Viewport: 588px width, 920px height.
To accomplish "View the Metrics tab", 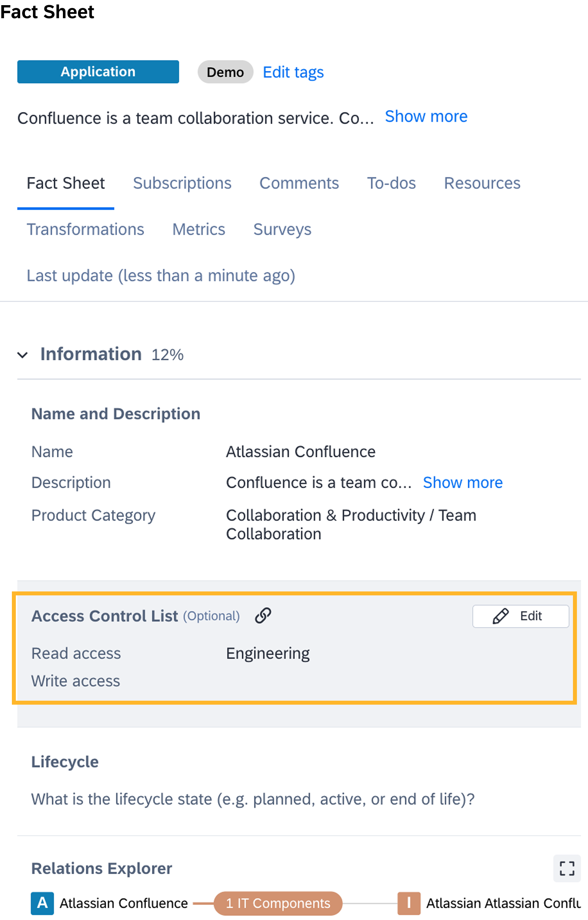I will coord(199,230).
